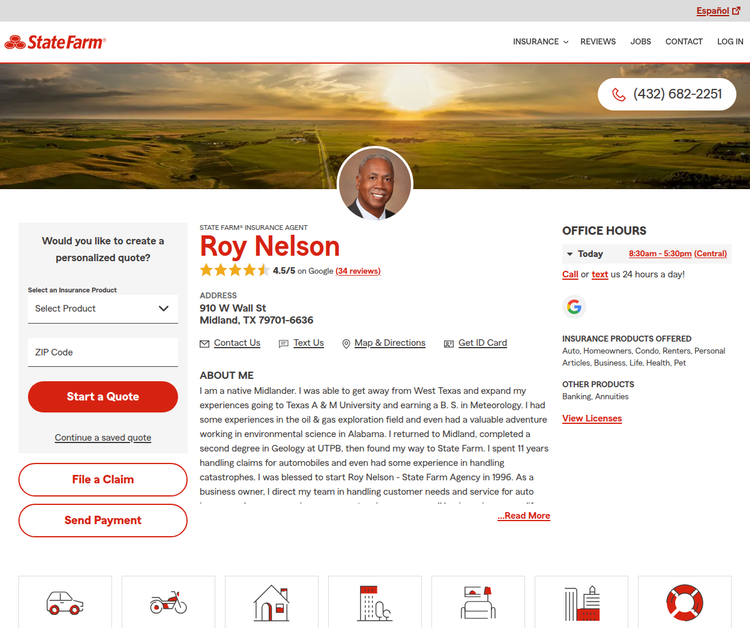Click the address 910 W Wall St

coord(232,308)
